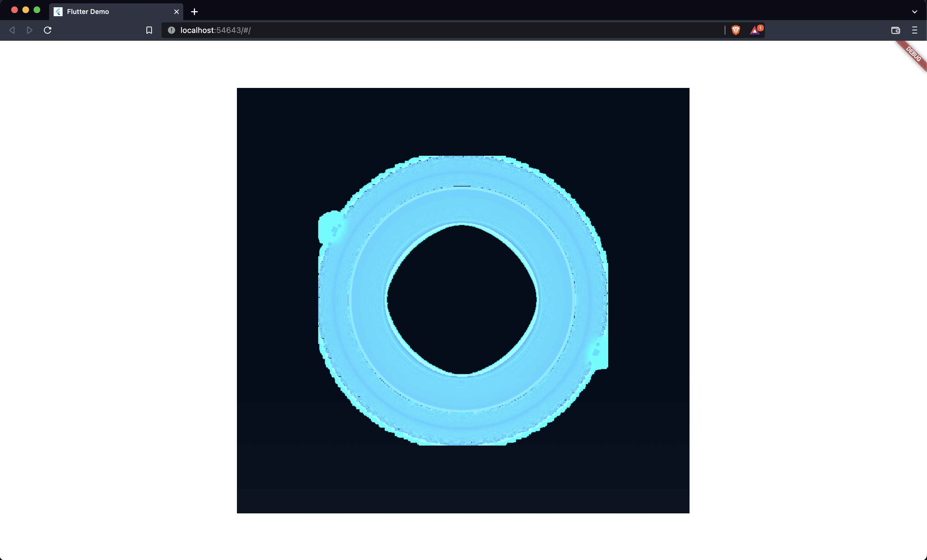Close the Flutter Demo tab
The image size is (927, 560).
coord(177,12)
